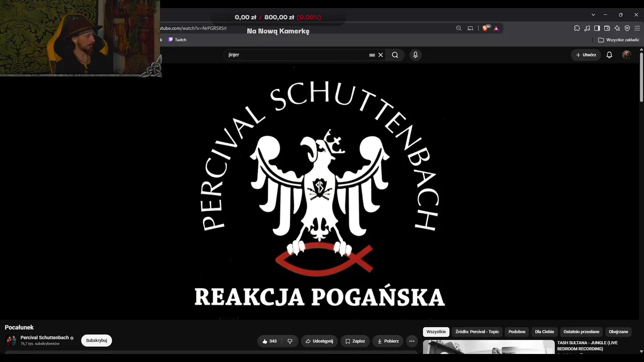This screenshot has width=644, height=362.
Task: Open the Twitch bookmark
Action: pos(177,40)
